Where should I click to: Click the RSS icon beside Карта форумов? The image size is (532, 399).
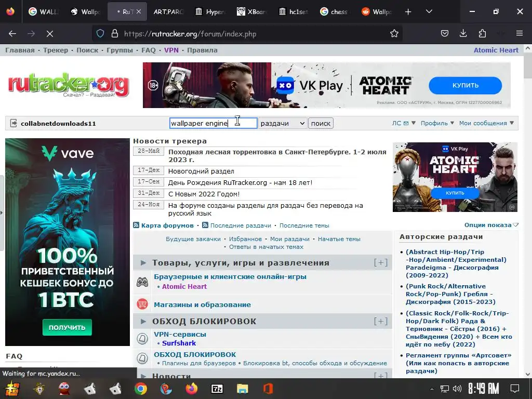point(136,225)
